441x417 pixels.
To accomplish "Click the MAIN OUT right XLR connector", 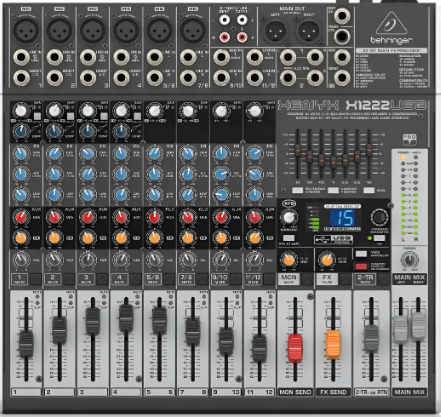I will pyautogui.click(x=310, y=31).
